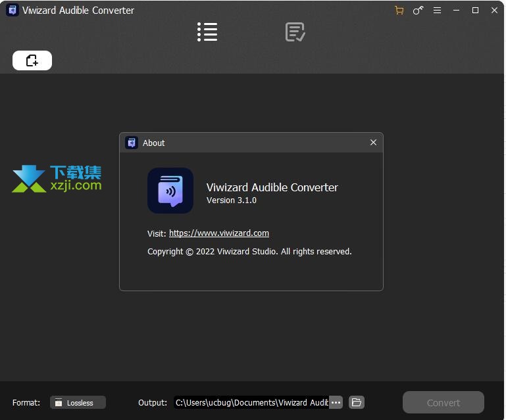This screenshot has width=506, height=420.
Task: Click the Viwizard Audible Converter dialog title text
Action: [x=272, y=187]
